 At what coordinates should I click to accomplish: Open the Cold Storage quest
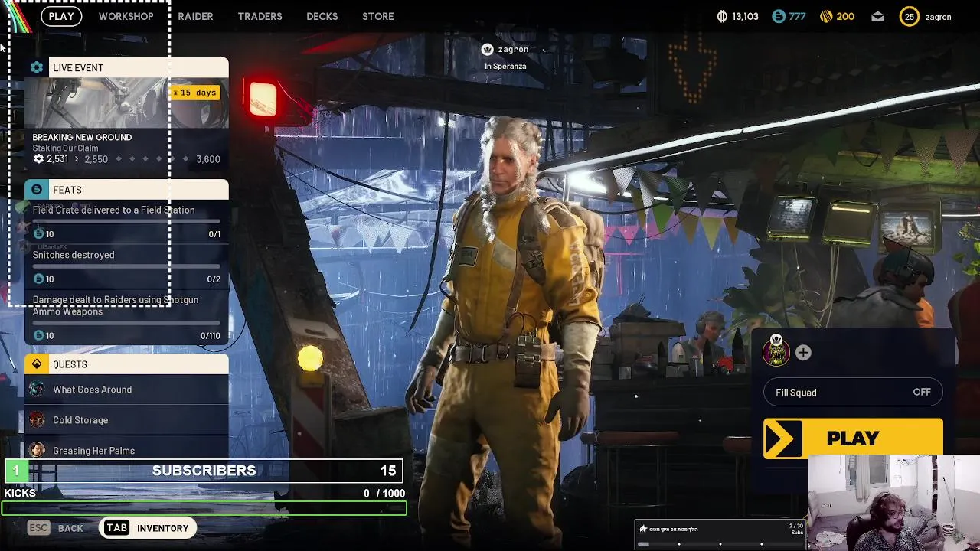[x=126, y=420]
